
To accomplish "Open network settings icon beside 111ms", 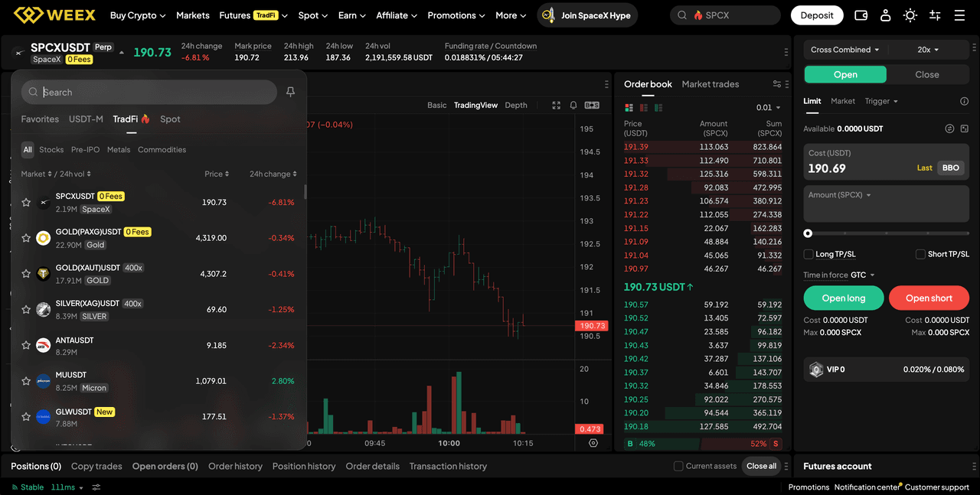I will pos(96,487).
